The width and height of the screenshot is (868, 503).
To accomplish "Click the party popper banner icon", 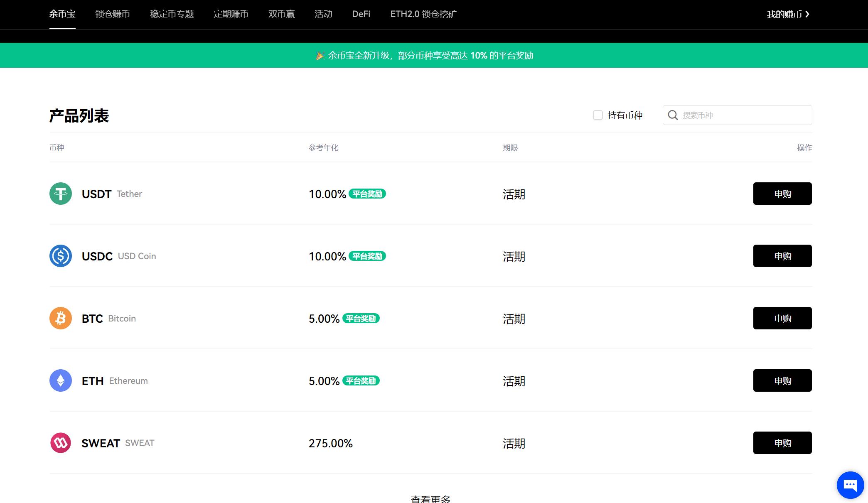I will point(320,56).
